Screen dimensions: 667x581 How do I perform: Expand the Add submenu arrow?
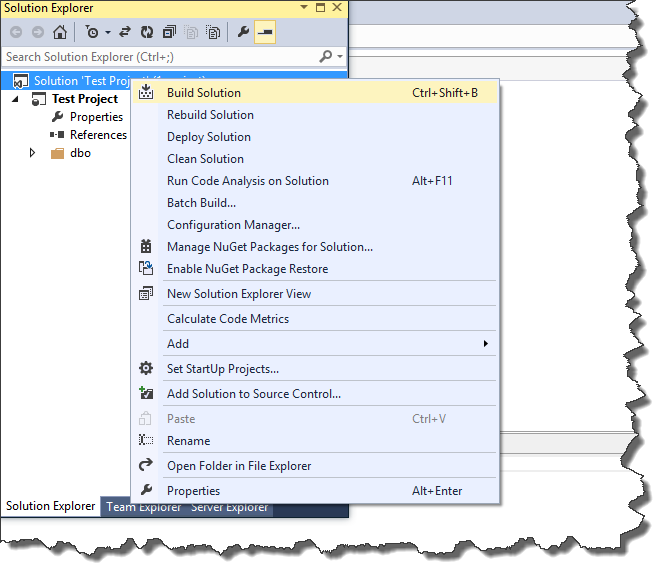[485, 343]
